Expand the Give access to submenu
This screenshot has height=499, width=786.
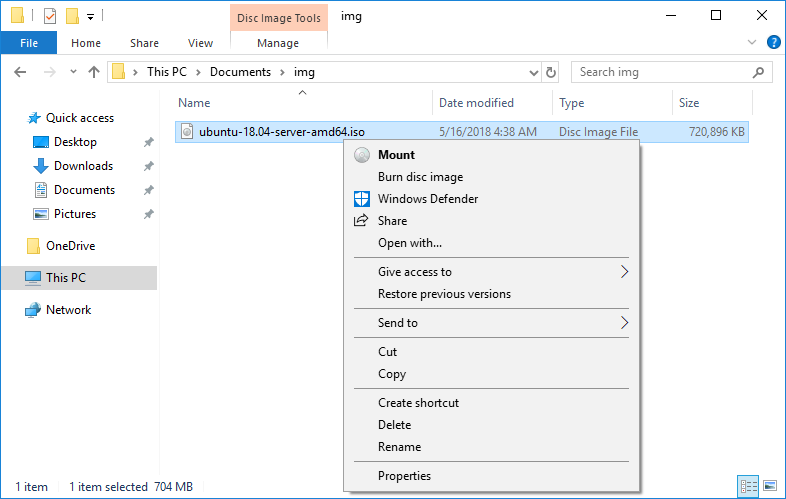(491, 272)
